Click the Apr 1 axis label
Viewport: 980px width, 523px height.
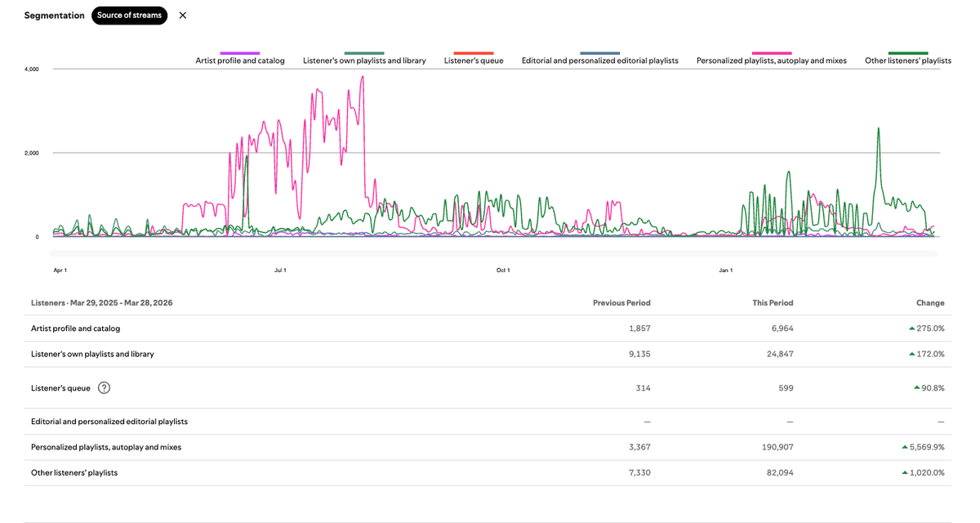pos(60,270)
